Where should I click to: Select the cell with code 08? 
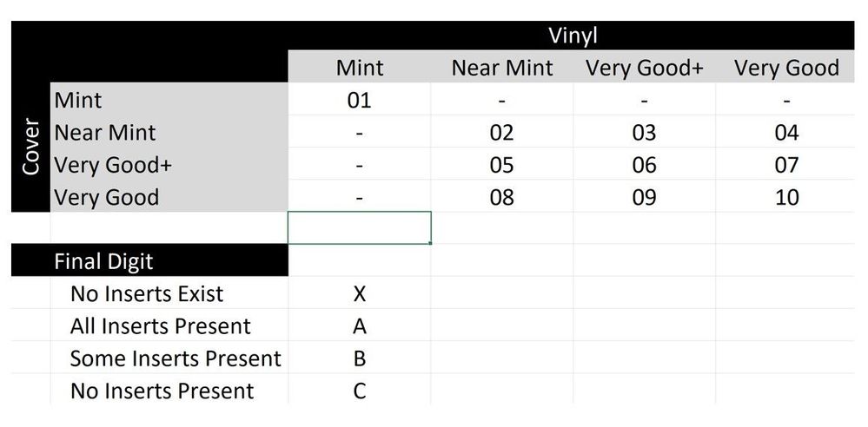click(x=501, y=197)
